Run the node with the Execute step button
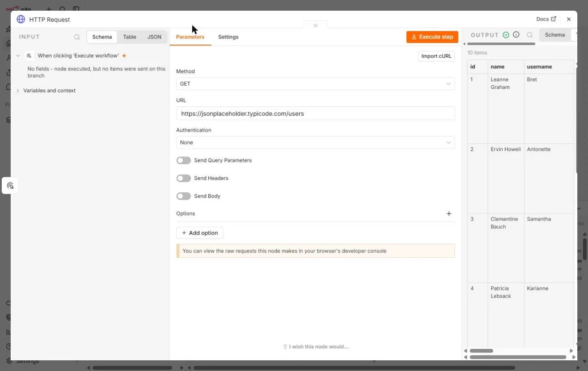The image size is (588, 371). (x=432, y=37)
